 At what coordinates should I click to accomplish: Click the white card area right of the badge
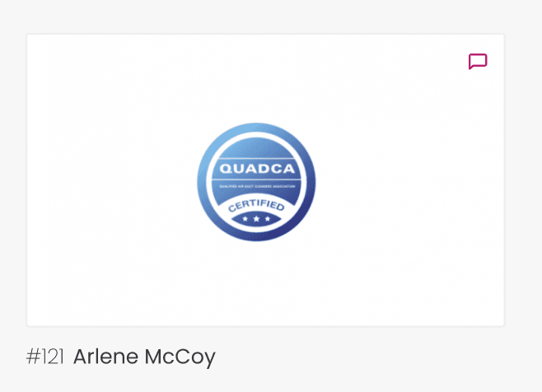409,182
